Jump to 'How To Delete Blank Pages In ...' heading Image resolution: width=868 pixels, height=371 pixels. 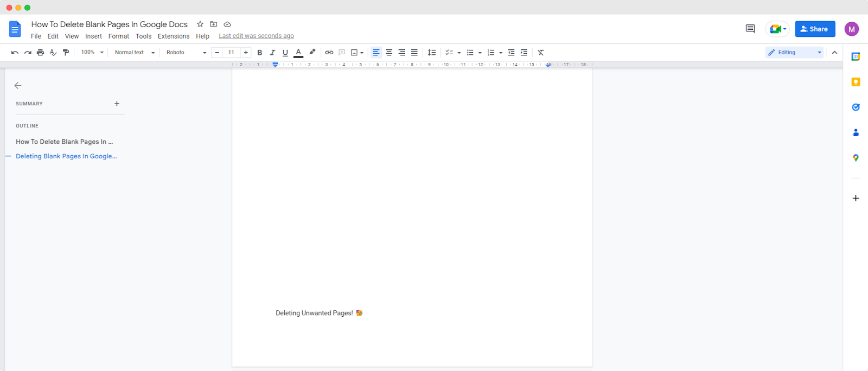65,142
